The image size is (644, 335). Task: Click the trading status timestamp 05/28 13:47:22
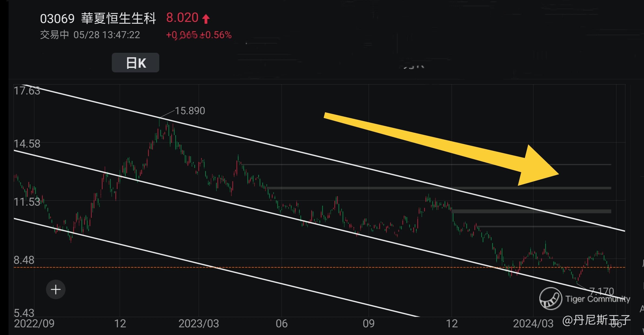pyautogui.click(x=107, y=35)
